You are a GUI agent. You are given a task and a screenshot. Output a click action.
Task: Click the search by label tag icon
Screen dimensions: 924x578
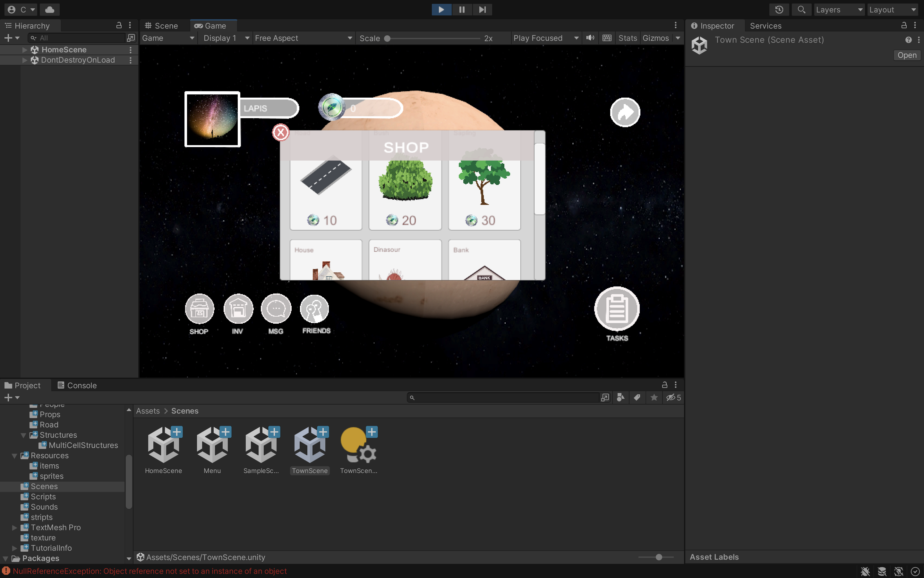637,398
